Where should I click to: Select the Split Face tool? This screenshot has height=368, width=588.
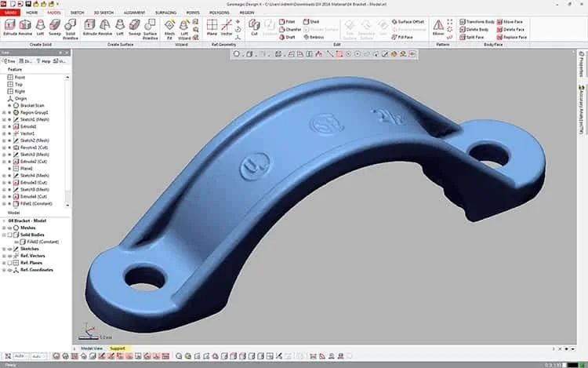point(472,37)
